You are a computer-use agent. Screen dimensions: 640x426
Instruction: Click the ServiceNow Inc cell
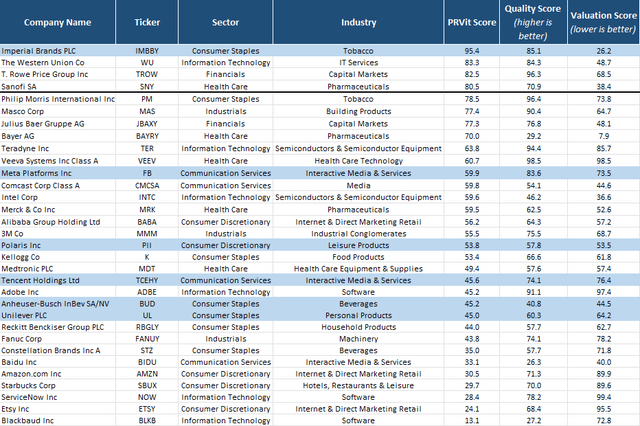pos(58,397)
